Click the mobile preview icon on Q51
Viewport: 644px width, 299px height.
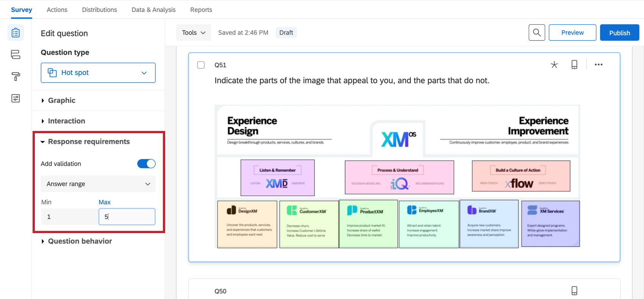coord(574,65)
